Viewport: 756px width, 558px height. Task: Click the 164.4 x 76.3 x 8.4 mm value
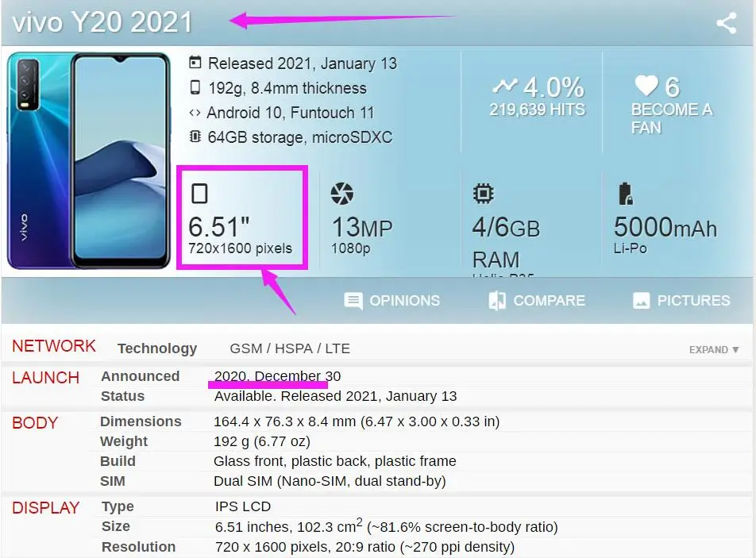coord(357,421)
